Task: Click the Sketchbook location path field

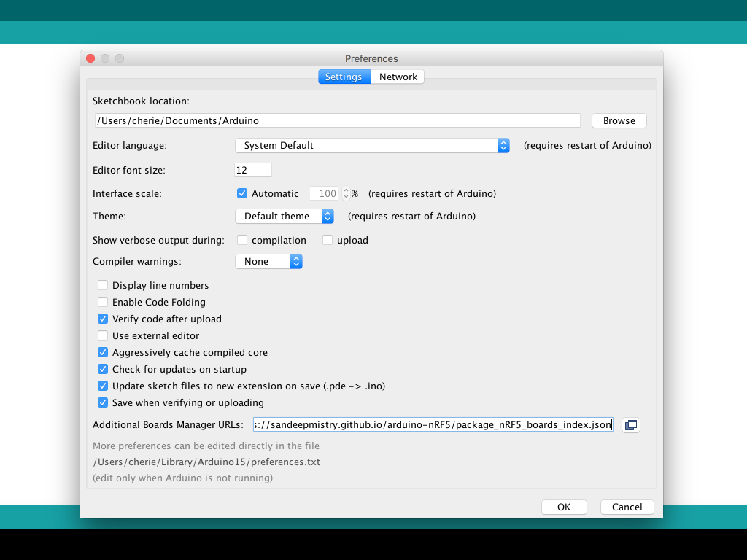Action: coord(337,120)
